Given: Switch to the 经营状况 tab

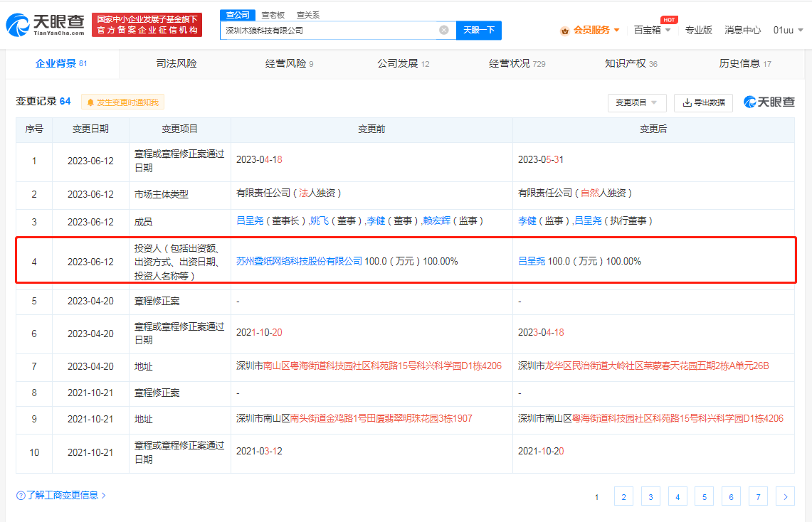Looking at the screenshot, I should pyautogui.click(x=517, y=63).
